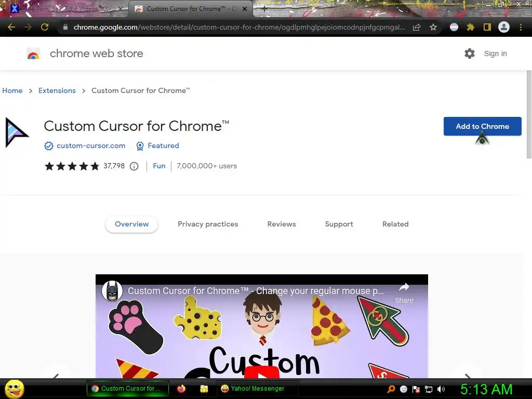Click the browser forward arrow
The width and height of the screenshot is (532, 399).
(x=28, y=27)
